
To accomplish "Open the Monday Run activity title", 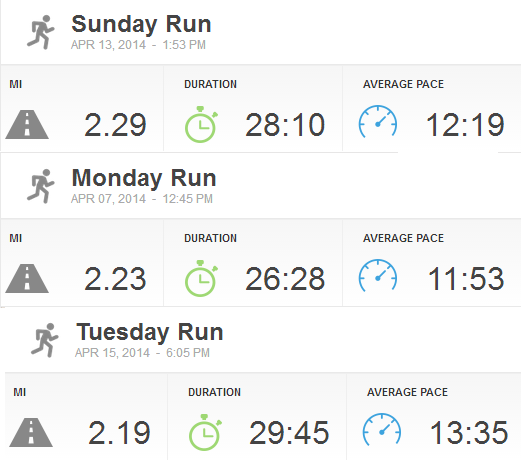I will click(144, 178).
